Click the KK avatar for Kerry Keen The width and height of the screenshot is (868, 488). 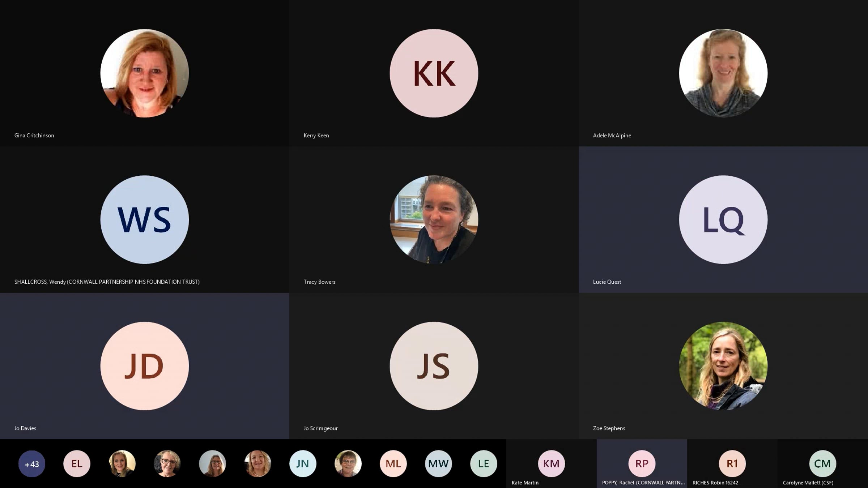434,73
